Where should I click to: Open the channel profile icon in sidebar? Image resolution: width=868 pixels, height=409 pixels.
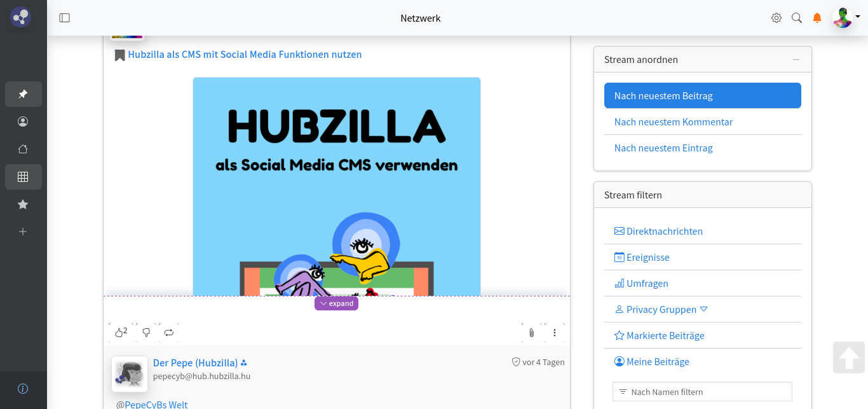[x=23, y=121]
